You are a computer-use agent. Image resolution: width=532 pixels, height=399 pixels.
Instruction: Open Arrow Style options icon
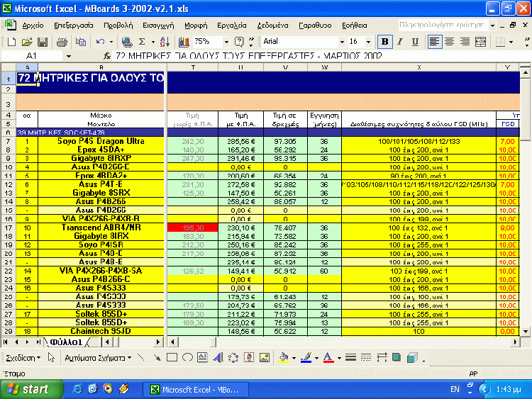point(382,357)
